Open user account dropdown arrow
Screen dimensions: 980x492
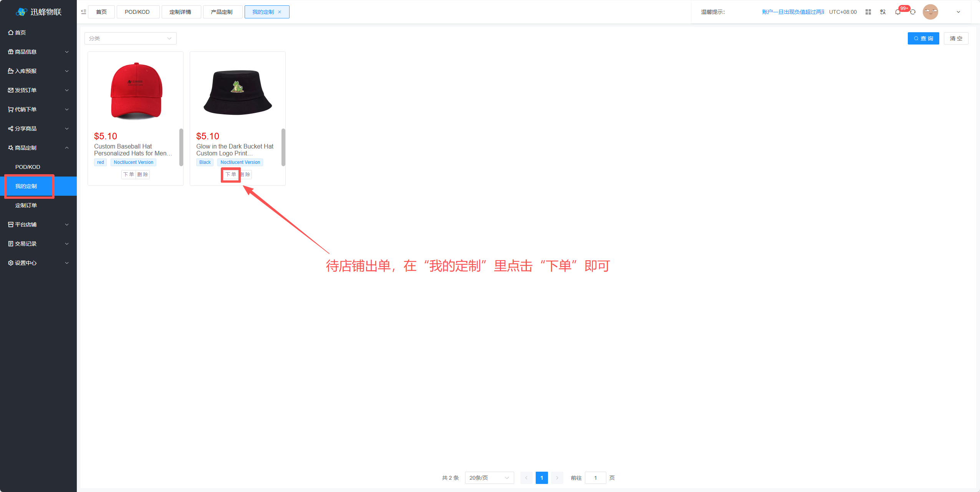pyautogui.click(x=958, y=12)
